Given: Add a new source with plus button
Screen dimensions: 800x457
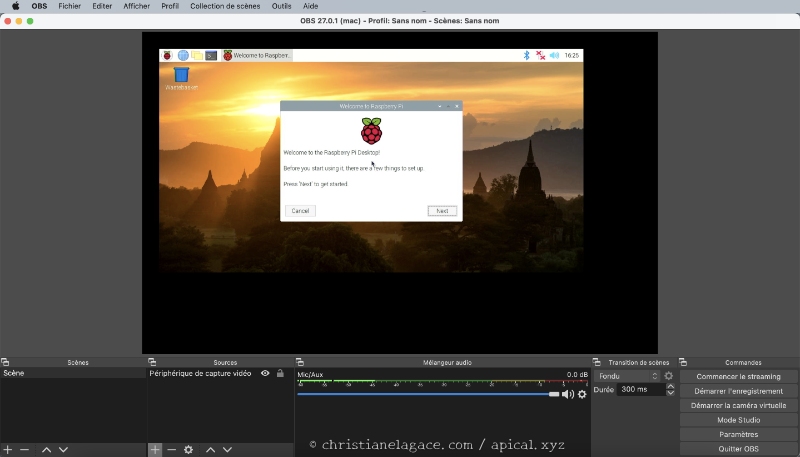Looking at the screenshot, I should point(155,449).
